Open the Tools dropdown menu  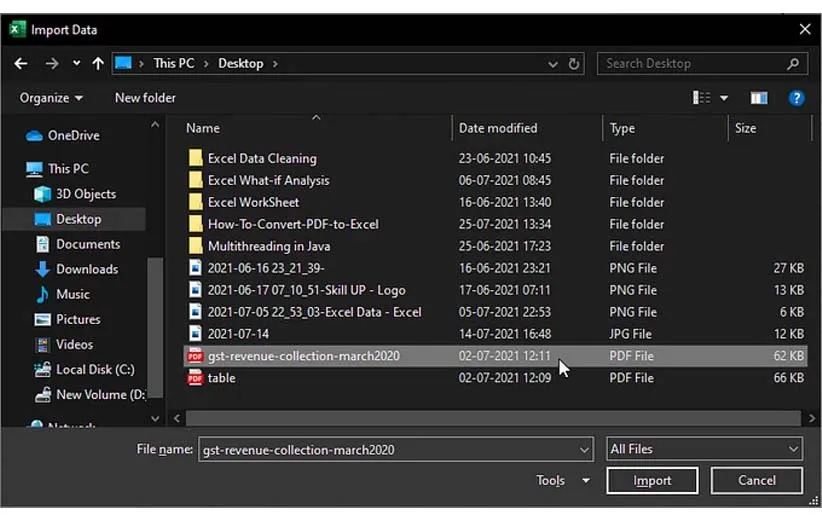coord(562,481)
